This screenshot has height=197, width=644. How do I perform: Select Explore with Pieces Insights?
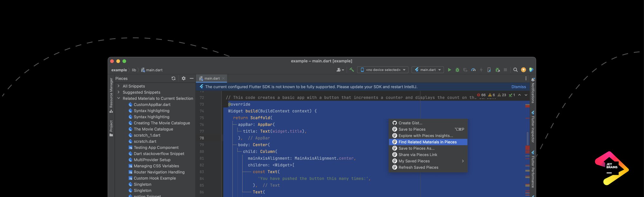[428, 136]
